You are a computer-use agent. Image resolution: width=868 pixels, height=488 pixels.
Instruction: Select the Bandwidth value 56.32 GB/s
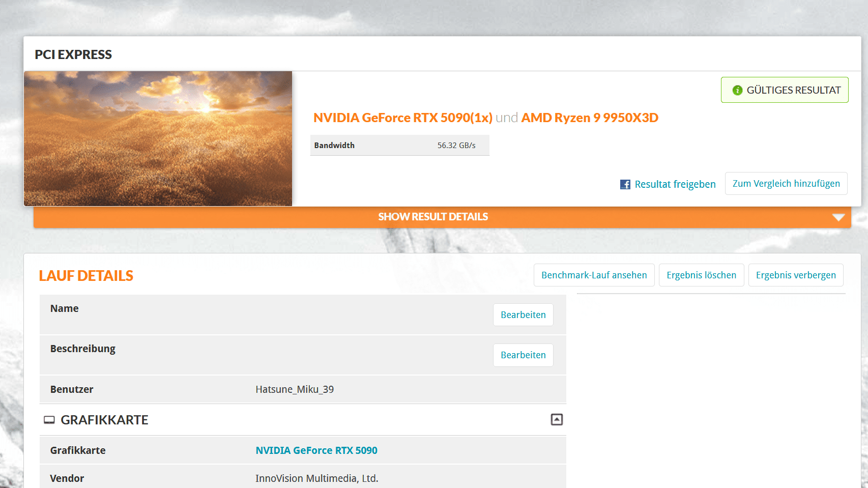(x=456, y=145)
